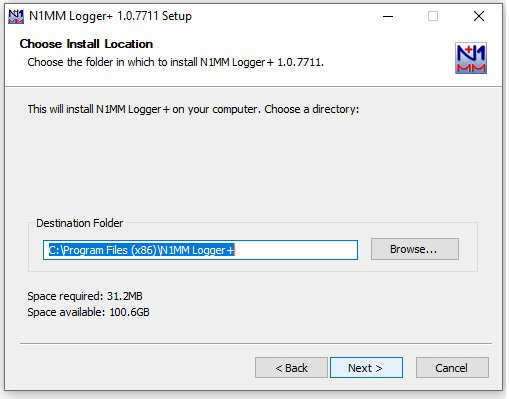The width and height of the screenshot is (509, 399).
Task: Click the 'Space available: 100.6GB' text
Action: 88,312
